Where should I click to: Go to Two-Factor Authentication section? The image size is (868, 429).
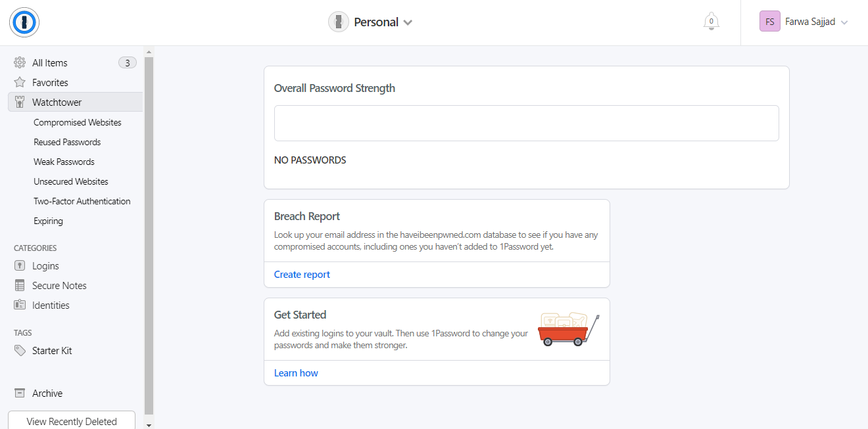[82, 202]
